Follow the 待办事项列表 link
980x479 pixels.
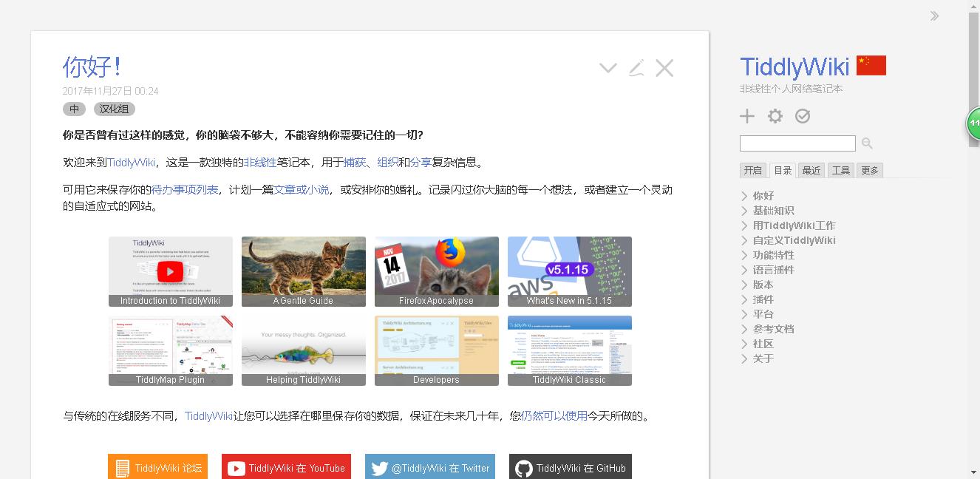tap(185, 190)
